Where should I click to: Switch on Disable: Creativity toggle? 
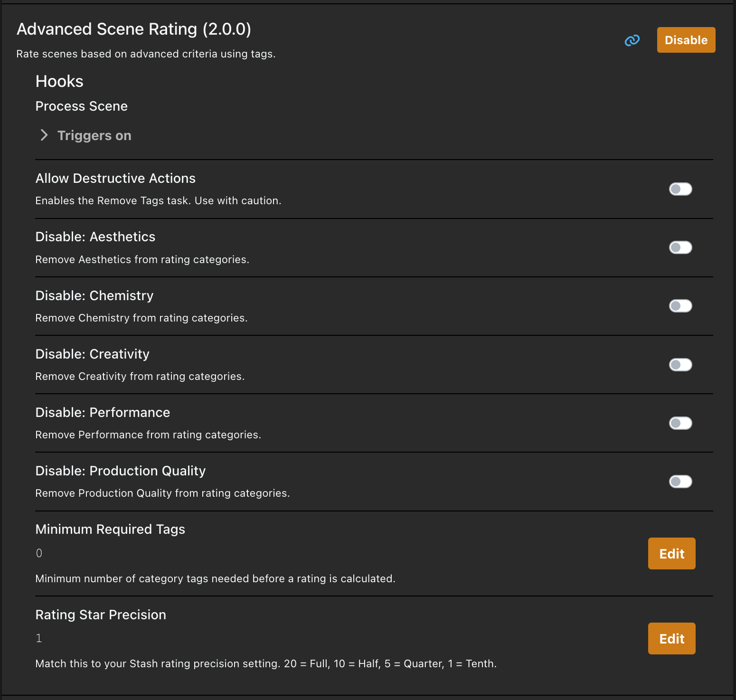680,365
